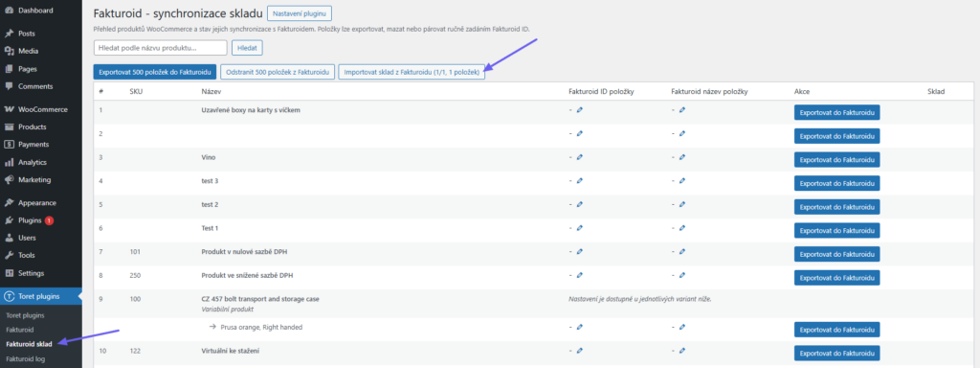980x368 pixels.
Task: Export Uzavřené boxy row to Fakturoid
Action: tap(836, 112)
